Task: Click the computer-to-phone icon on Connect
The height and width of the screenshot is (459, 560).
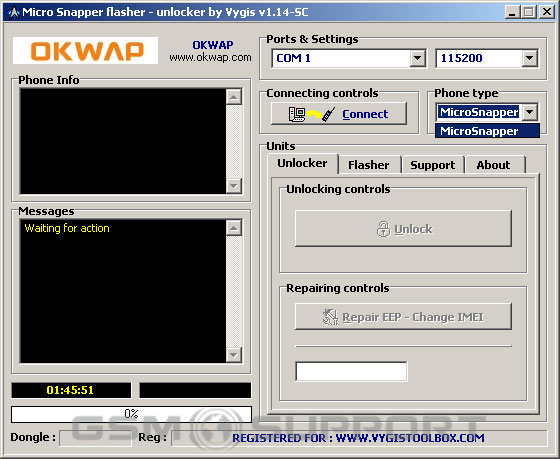Action: pyautogui.click(x=312, y=114)
